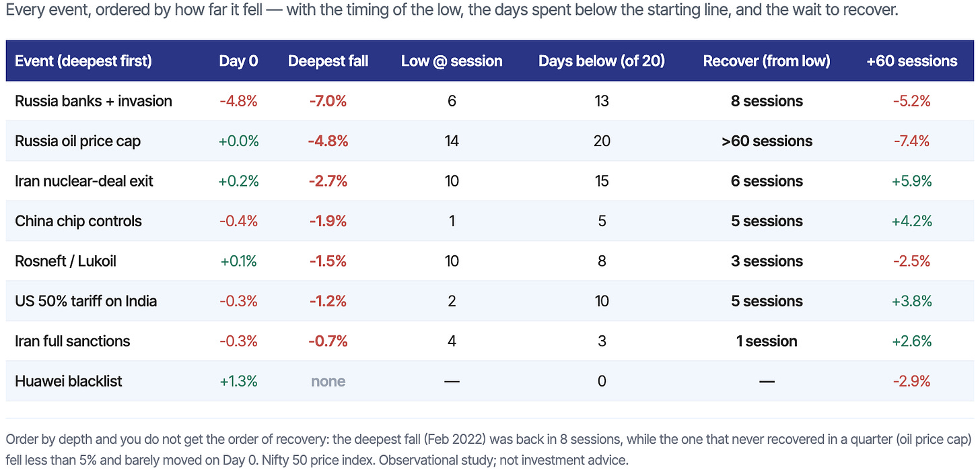Select the 'Recover (from low)' header
This screenshot has width=980, height=470.
click(x=767, y=61)
